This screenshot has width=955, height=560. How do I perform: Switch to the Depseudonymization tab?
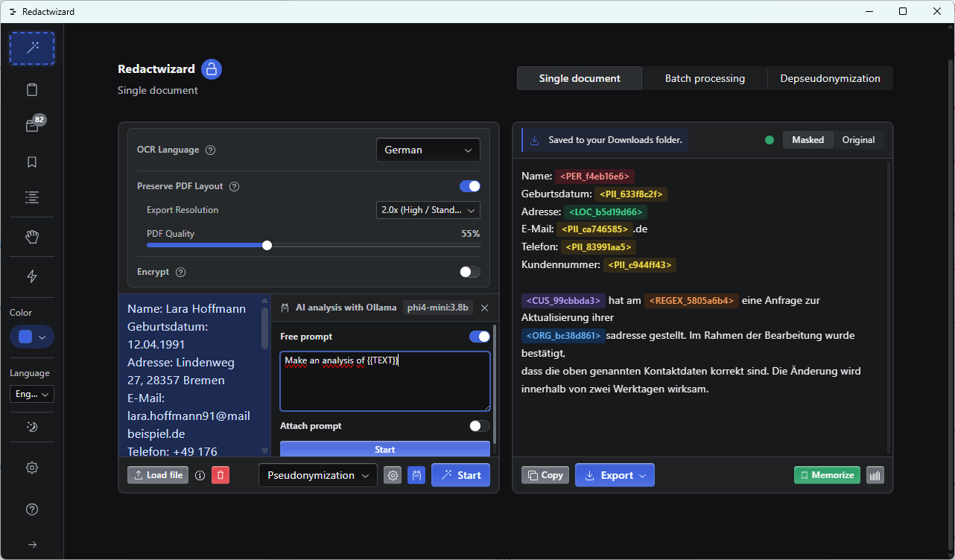pyautogui.click(x=830, y=78)
